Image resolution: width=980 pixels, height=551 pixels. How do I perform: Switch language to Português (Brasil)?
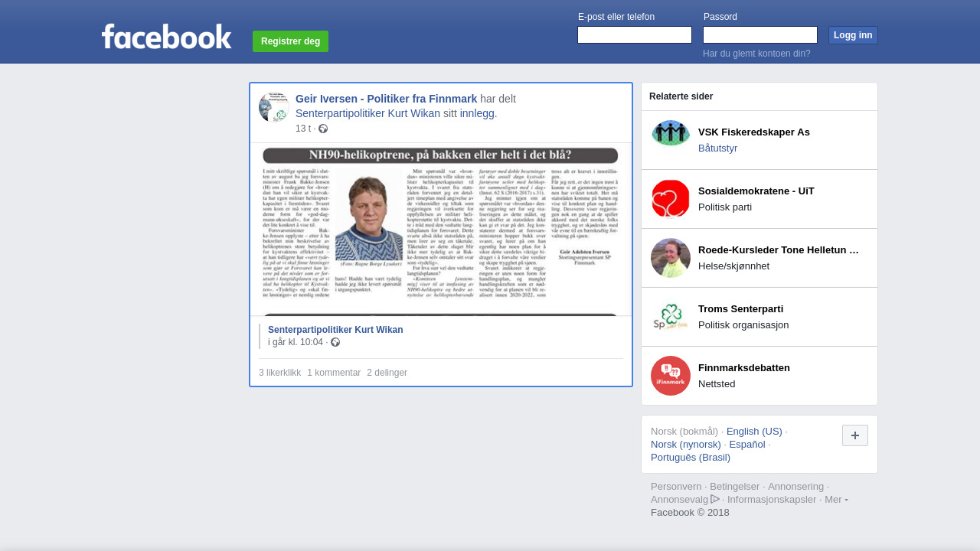point(691,458)
